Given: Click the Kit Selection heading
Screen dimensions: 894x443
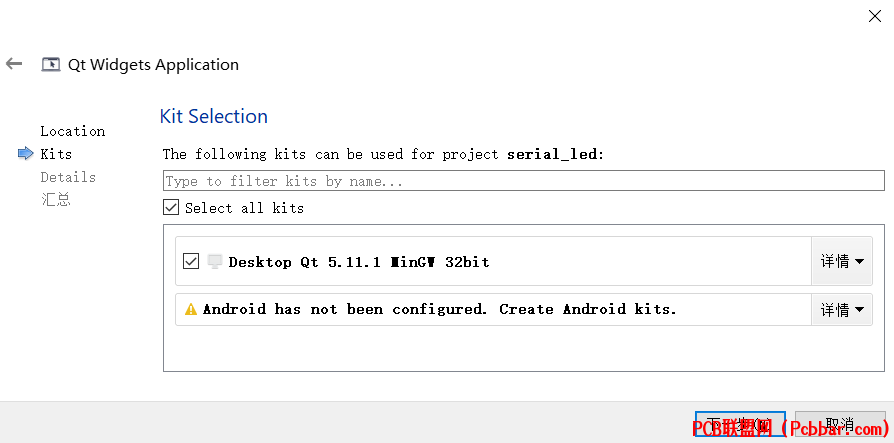Looking at the screenshot, I should (214, 116).
